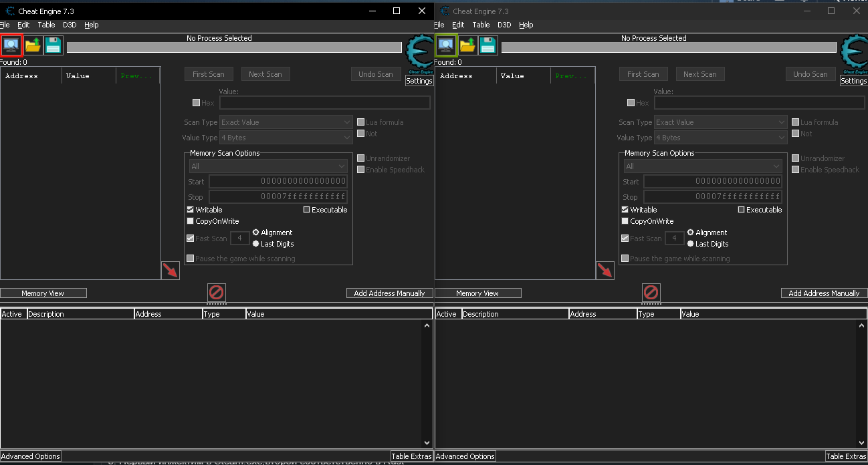Click the Cheat Engine logo in left window

[420, 53]
